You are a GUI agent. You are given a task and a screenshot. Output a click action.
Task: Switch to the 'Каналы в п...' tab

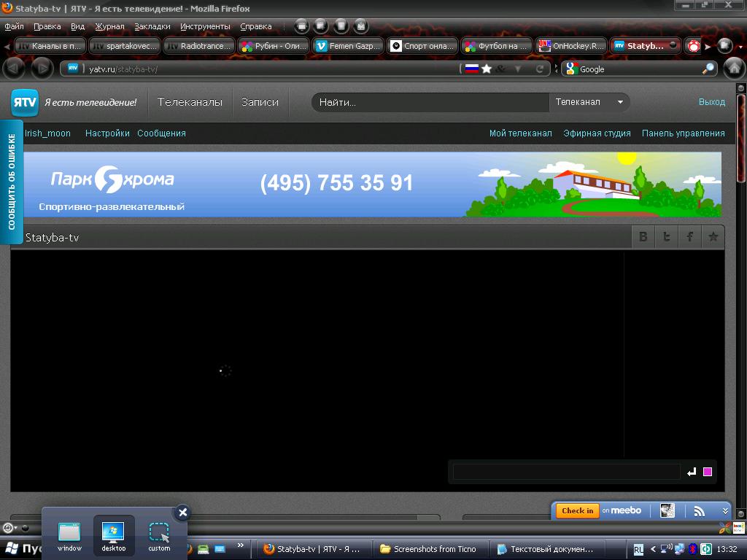pyautogui.click(x=50, y=46)
